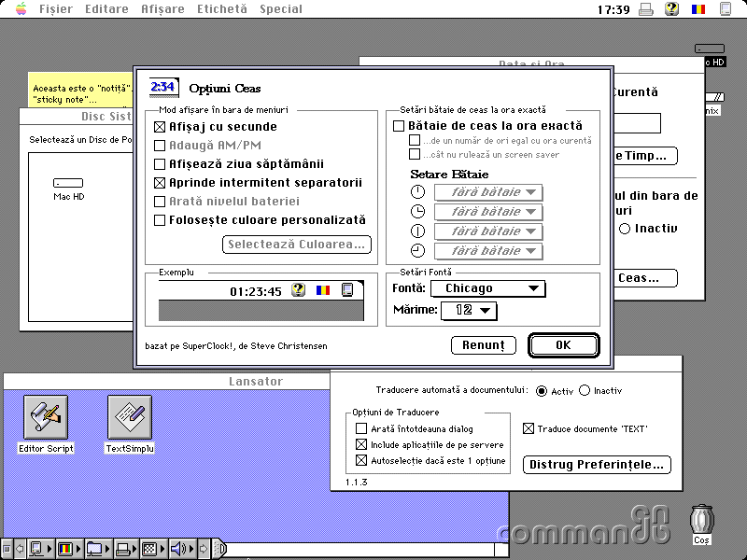
Task: Uncheck Afișaj cu secunde
Action: click(160, 127)
